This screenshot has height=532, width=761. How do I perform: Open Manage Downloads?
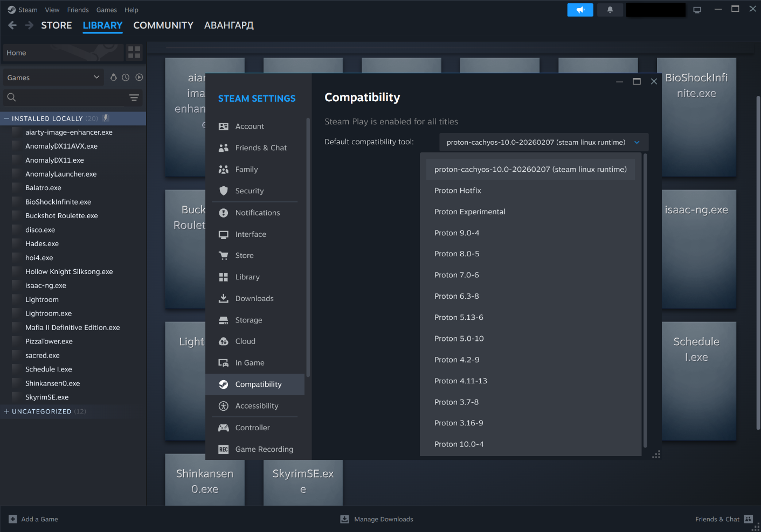pyautogui.click(x=377, y=519)
